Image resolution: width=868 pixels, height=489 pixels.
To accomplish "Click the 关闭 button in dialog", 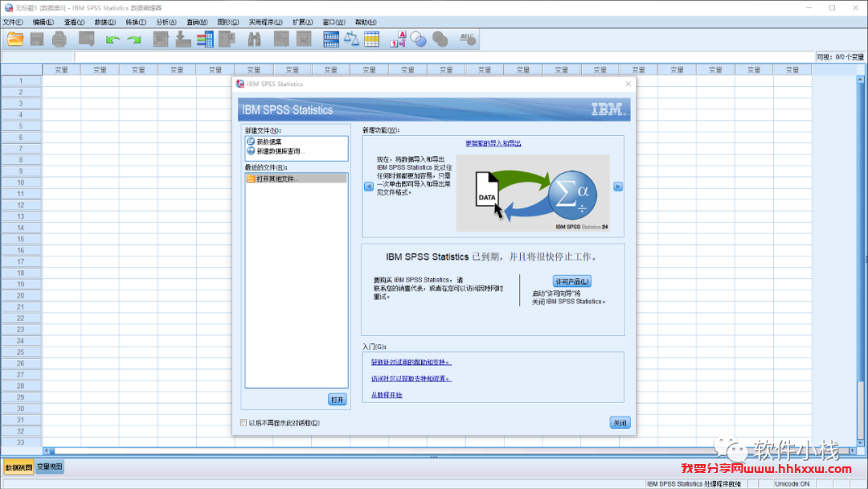I will tap(620, 422).
